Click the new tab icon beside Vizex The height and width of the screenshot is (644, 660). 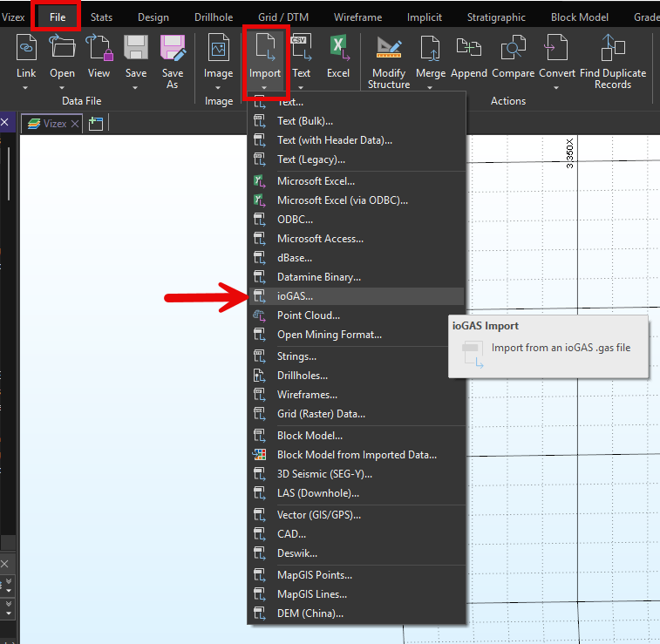pos(96,124)
